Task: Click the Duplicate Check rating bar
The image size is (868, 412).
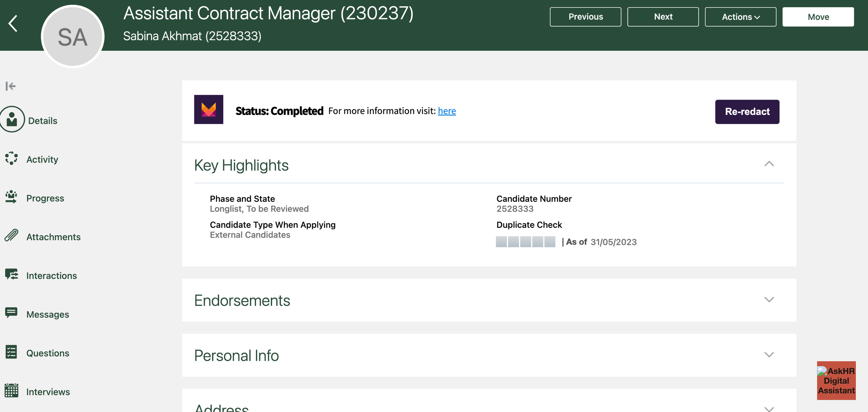Action: click(x=525, y=242)
